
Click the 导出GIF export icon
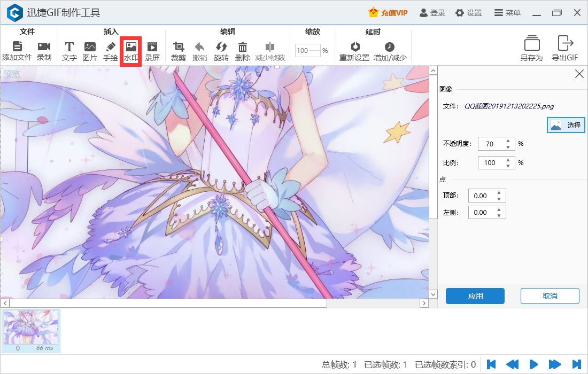pos(565,43)
